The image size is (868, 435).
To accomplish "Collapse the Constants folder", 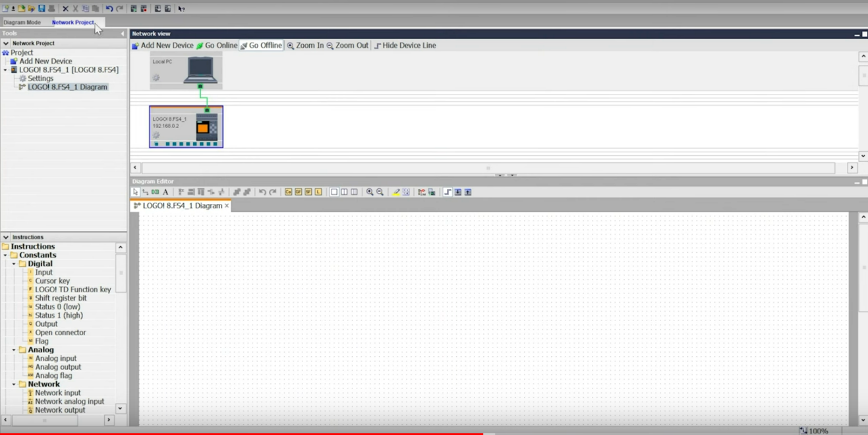I will [5, 255].
